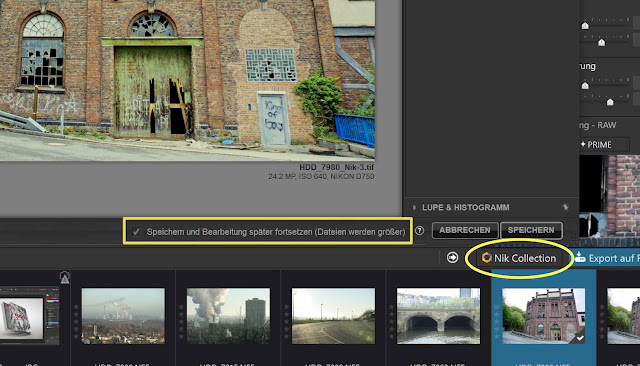This screenshot has height=366, width=640.
Task: Click the main preview photo of the brick factory
Action: point(187,80)
